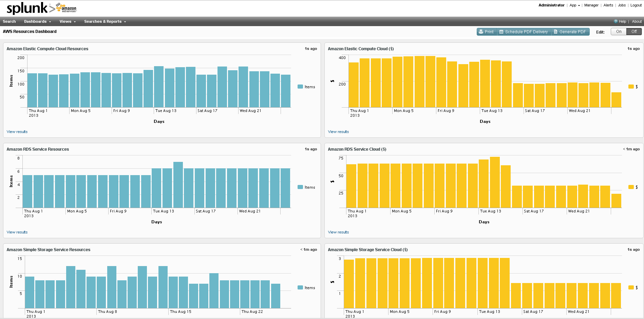
Task: Click the calendar icon for Schedule PDF Delivery
Action: pos(501,32)
